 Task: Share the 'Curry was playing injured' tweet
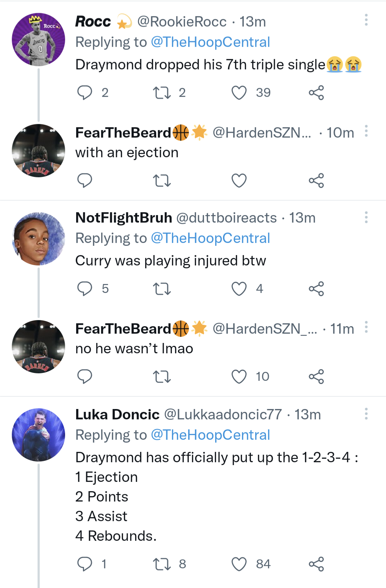coord(316,289)
